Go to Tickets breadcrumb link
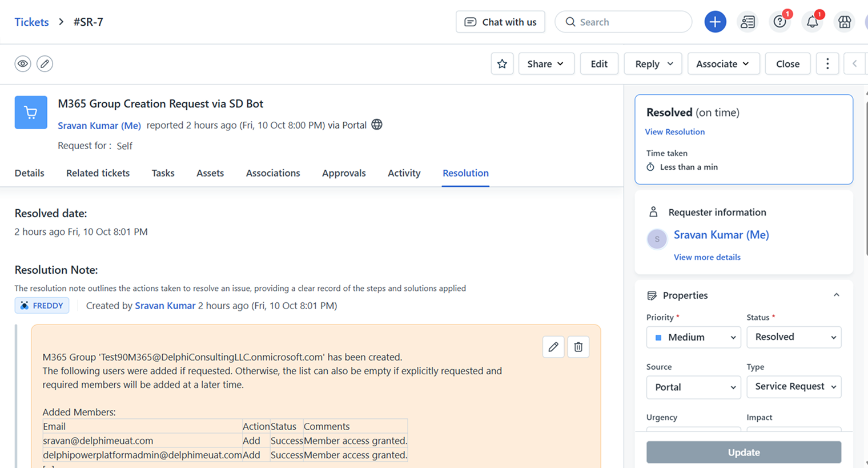868x468 pixels. tap(31, 22)
